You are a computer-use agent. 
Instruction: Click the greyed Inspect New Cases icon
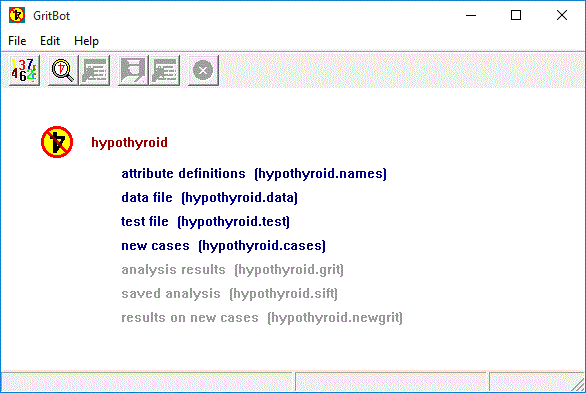coord(164,70)
